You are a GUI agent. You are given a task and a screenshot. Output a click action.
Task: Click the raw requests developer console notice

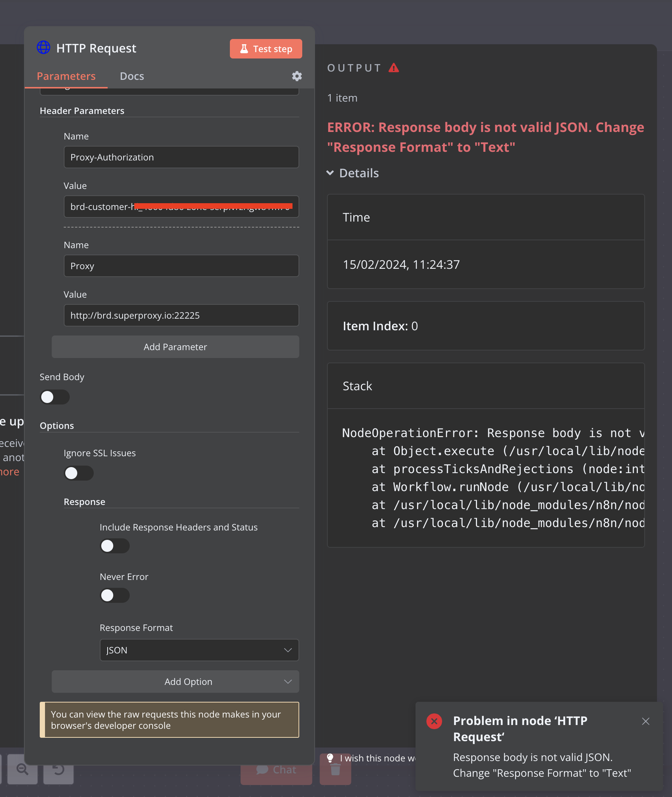[169, 720]
